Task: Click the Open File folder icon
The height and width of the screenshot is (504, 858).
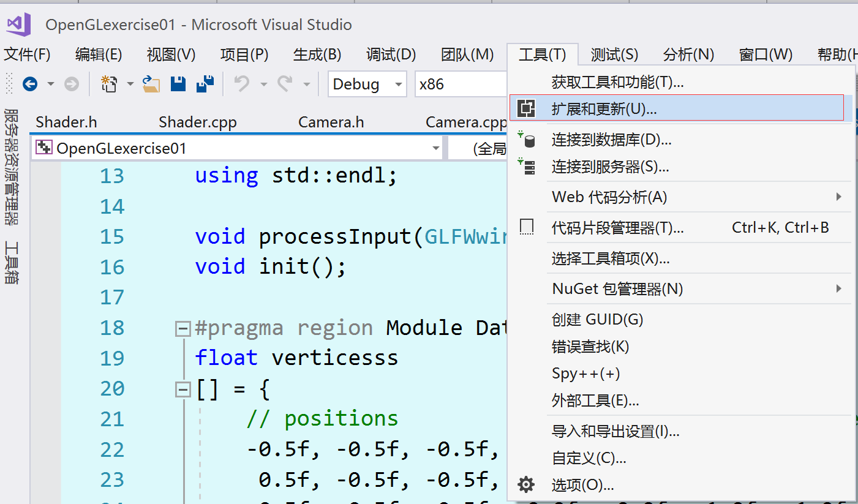Action: 151,84
